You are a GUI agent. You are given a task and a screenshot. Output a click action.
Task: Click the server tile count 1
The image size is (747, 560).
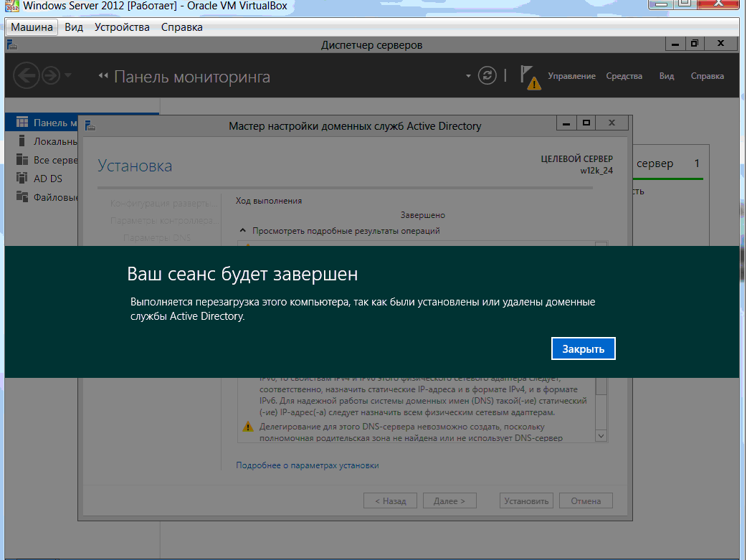pyautogui.click(x=697, y=163)
